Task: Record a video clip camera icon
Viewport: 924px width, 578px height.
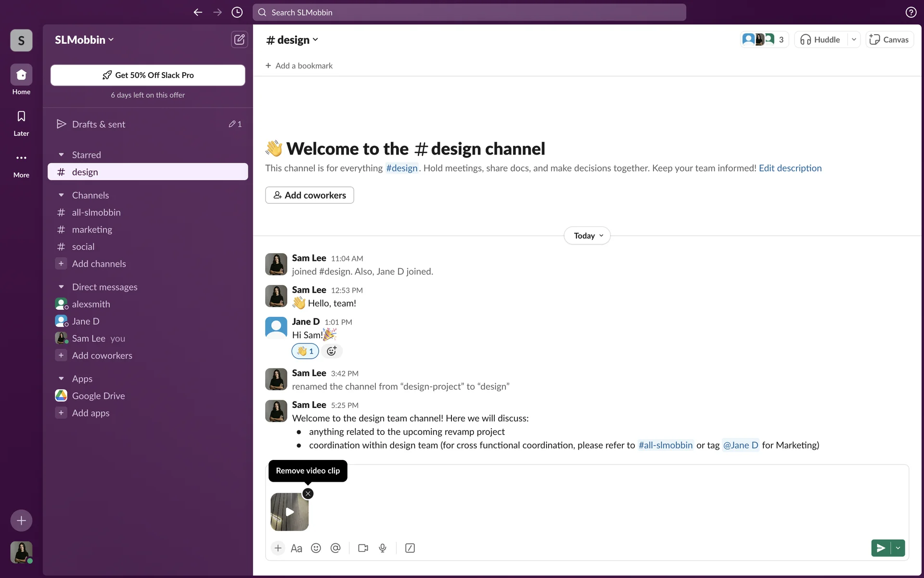Action: point(363,548)
